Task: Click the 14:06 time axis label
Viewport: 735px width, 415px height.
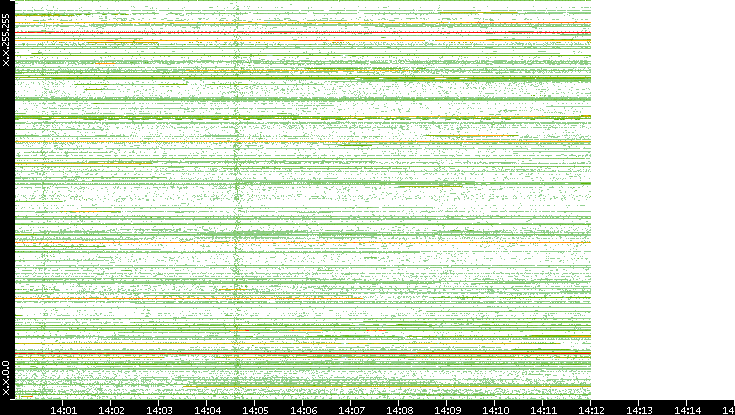Action: pyautogui.click(x=303, y=410)
